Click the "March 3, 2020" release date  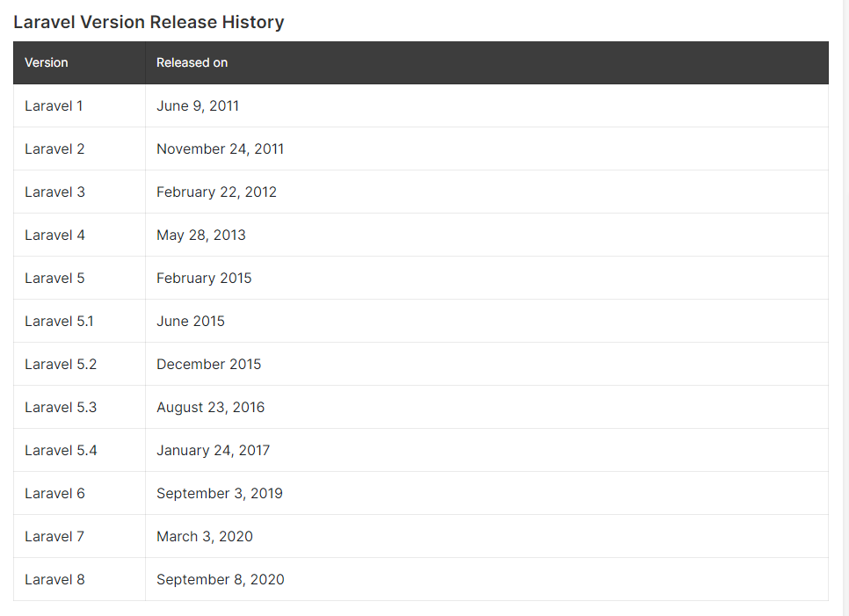pos(205,536)
